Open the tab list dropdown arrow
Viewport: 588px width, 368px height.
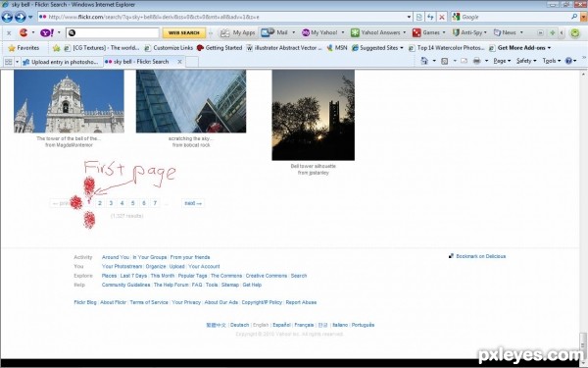pos(17,62)
